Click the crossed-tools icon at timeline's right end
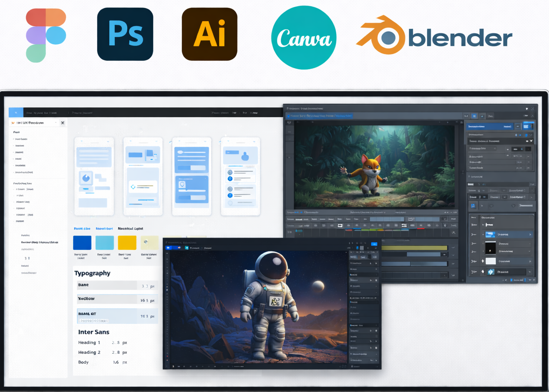The height and width of the screenshot is (392, 549). click(453, 233)
